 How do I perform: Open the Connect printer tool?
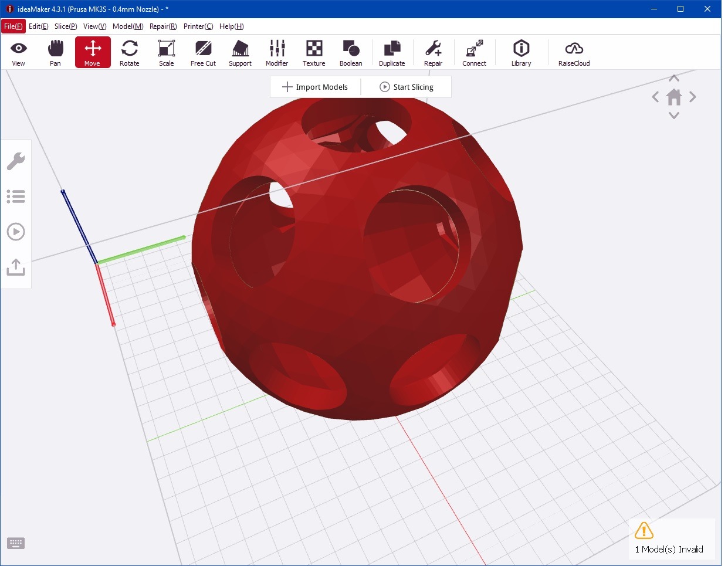tap(474, 53)
